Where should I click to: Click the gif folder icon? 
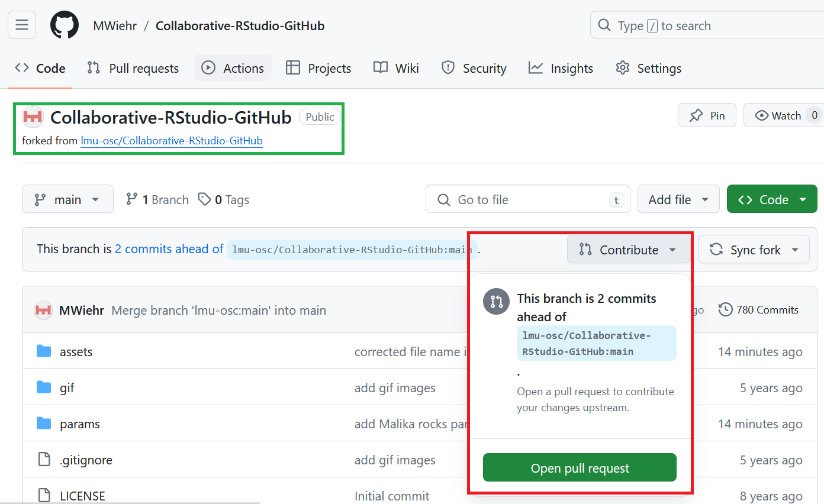(x=44, y=387)
